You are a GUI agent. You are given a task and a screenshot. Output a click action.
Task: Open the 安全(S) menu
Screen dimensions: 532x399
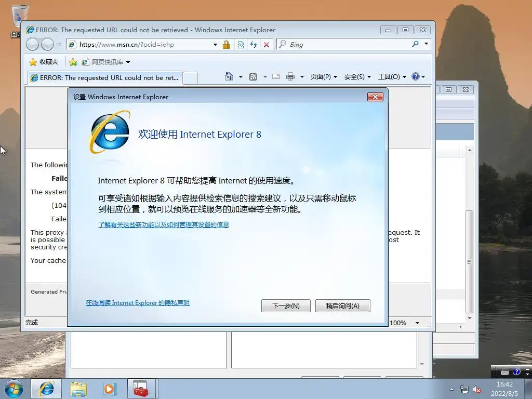click(x=357, y=77)
